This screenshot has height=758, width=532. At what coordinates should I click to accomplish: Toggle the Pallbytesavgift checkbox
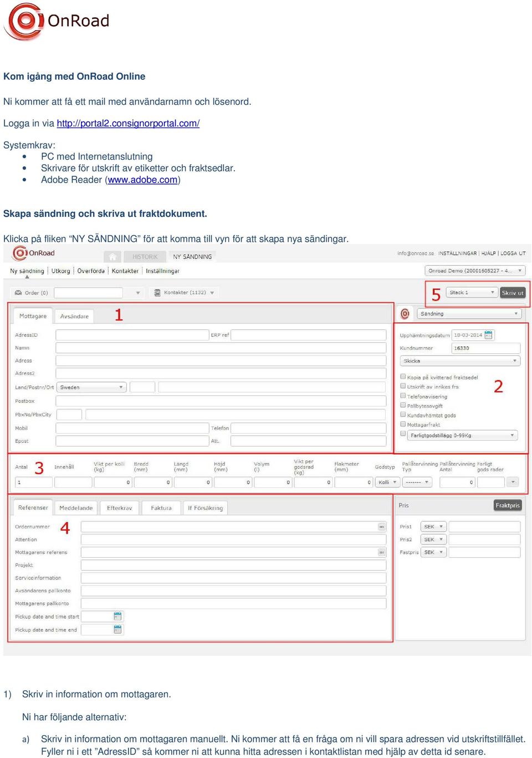click(403, 405)
